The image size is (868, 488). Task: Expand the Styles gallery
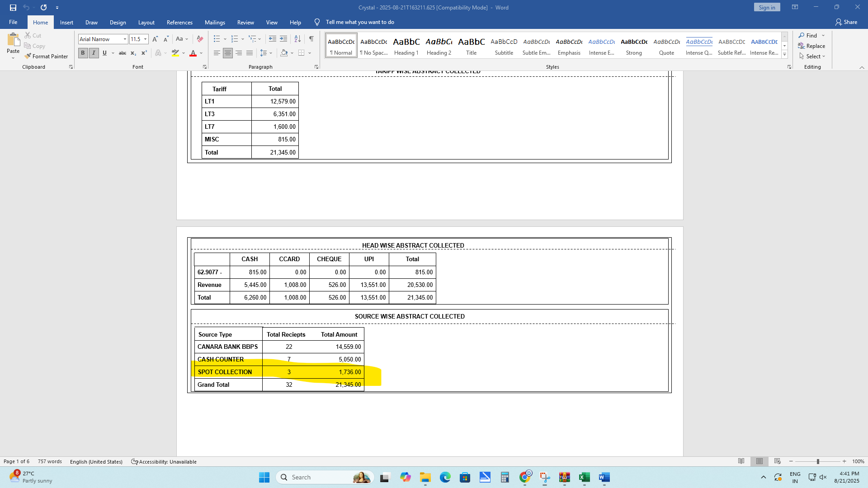point(784,55)
